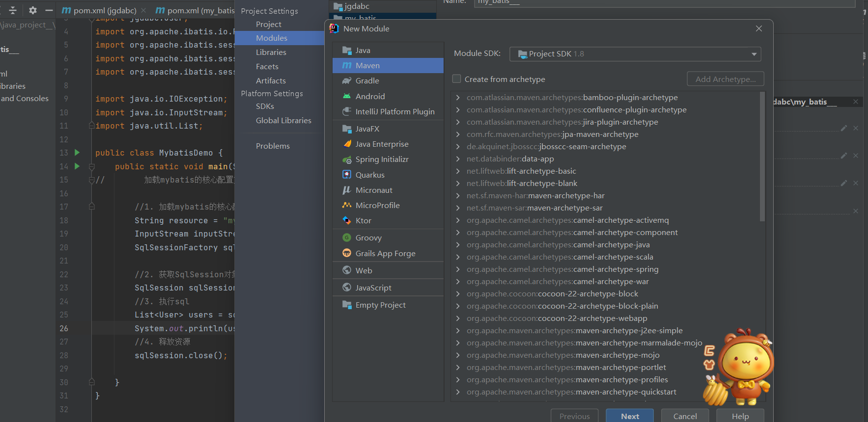868x422 pixels.
Task: Expand jpa-maven-archetype entry
Action: tap(458, 134)
